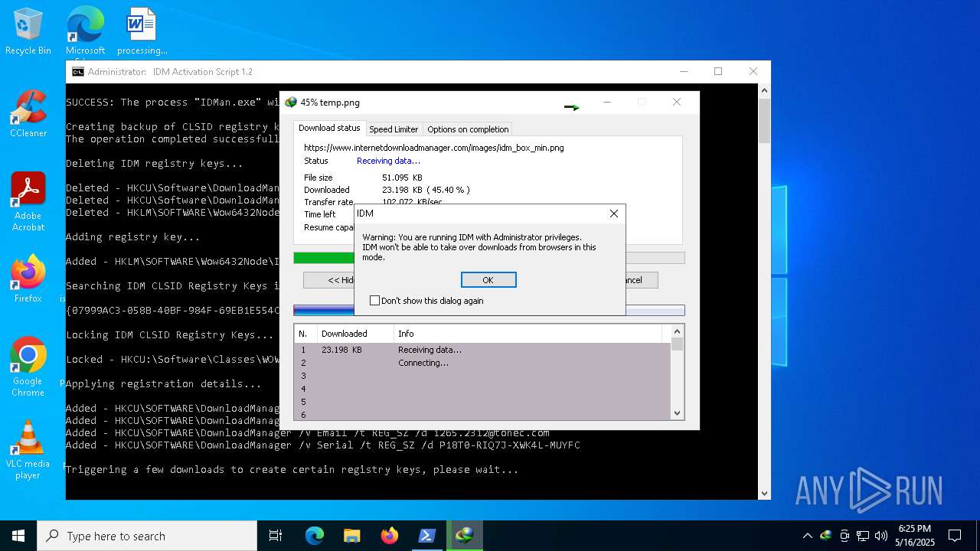Viewport: 980px width, 551px height.
Task: Click the download URL text
Action: pyautogui.click(x=433, y=148)
